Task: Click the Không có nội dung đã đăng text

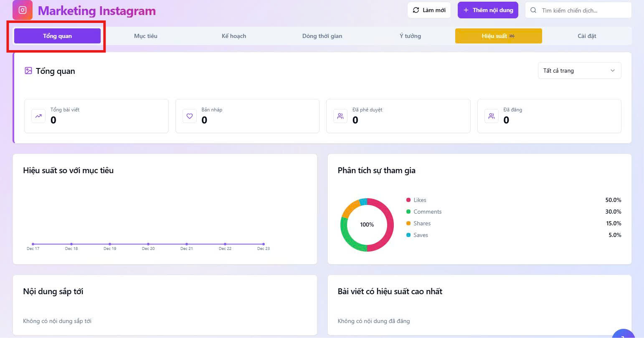Action: tap(374, 321)
